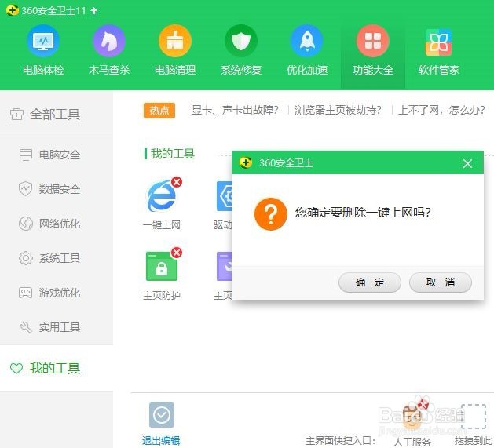Open link 上不了网,怎么办?
The height and width of the screenshot is (448, 494).
(441, 110)
